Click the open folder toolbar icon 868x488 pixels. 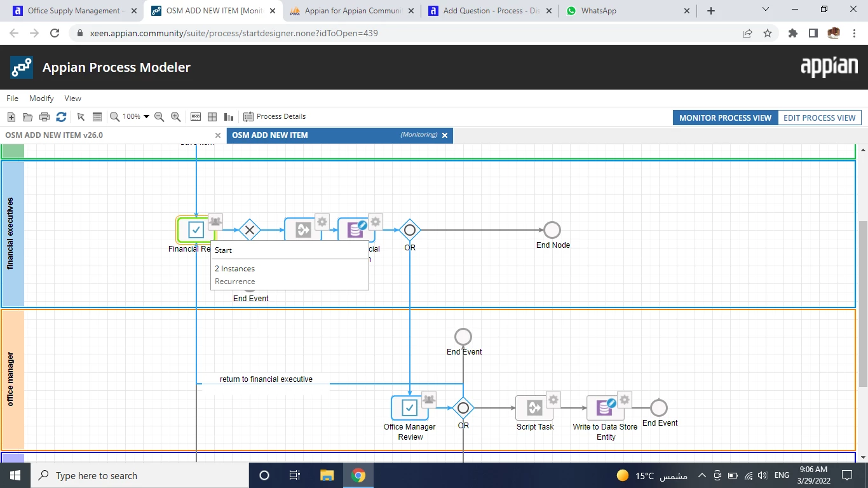(x=27, y=117)
